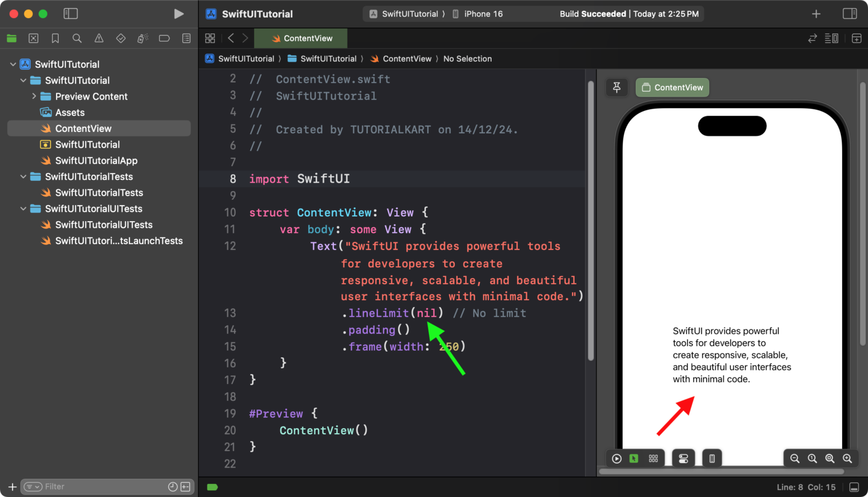The image size is (868, 497).
Task: Click the plus button in the title bar
Action: pyautogui.click(x=816, y=14)
